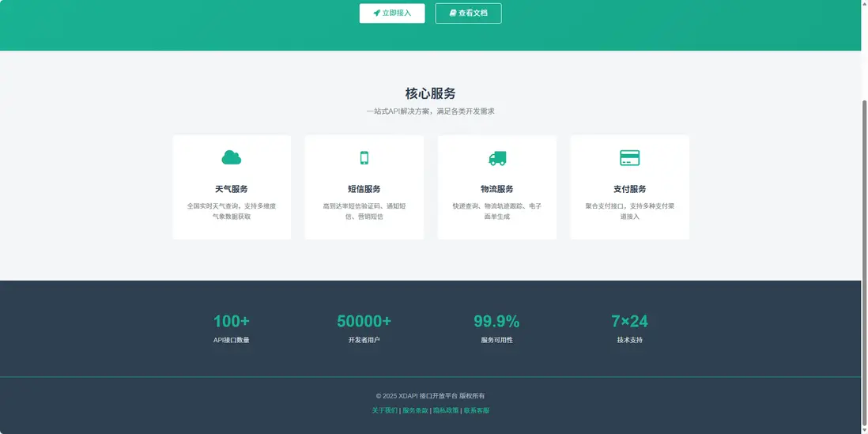Image resolution: width=868 pixels, height=434 pixels.
Task: Click the 100+ statistic number
Action: point(232,321)
